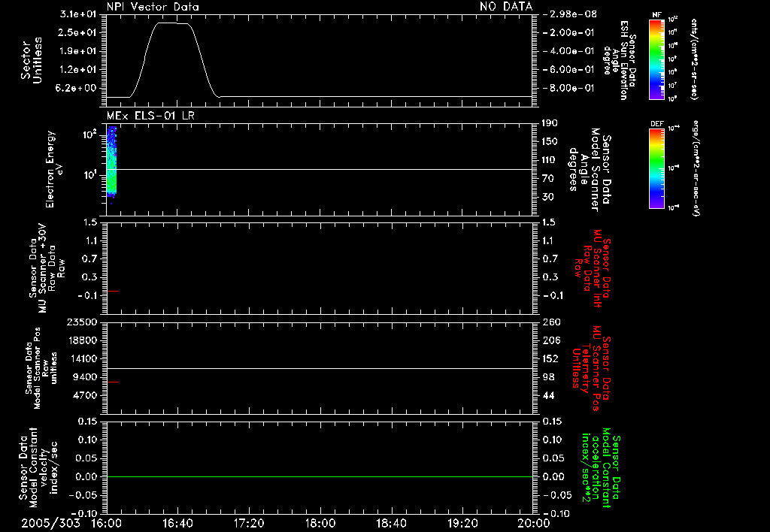770x532 pixels.
Task: Click the 'Model Scanner Pos Raw unitless' axis title
Action: tap(42, 368)
